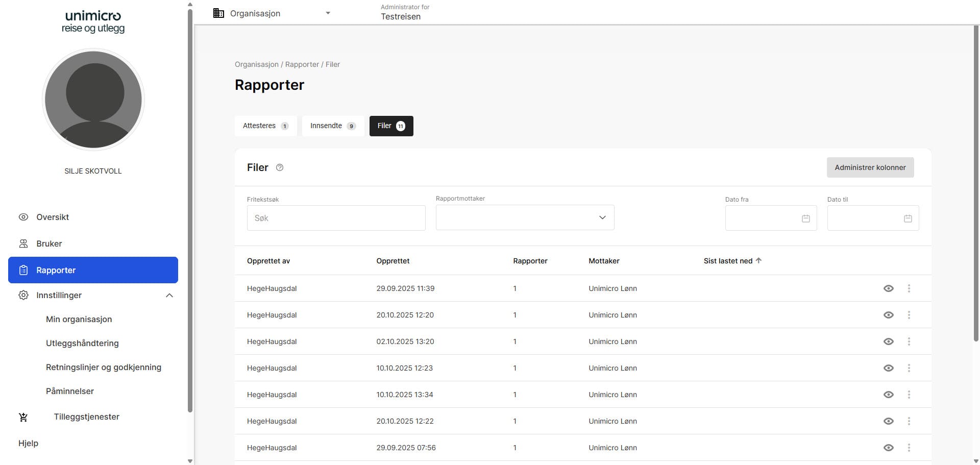
Task: Click eye icon for 02.10.2025 13:20 row
Action: point(889,341)
